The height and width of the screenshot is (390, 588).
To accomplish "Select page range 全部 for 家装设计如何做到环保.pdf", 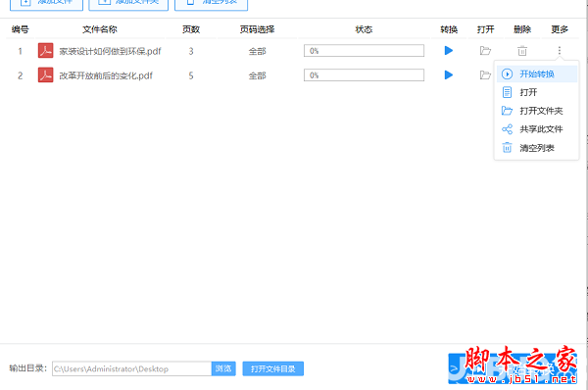I will tap(257, 51).
